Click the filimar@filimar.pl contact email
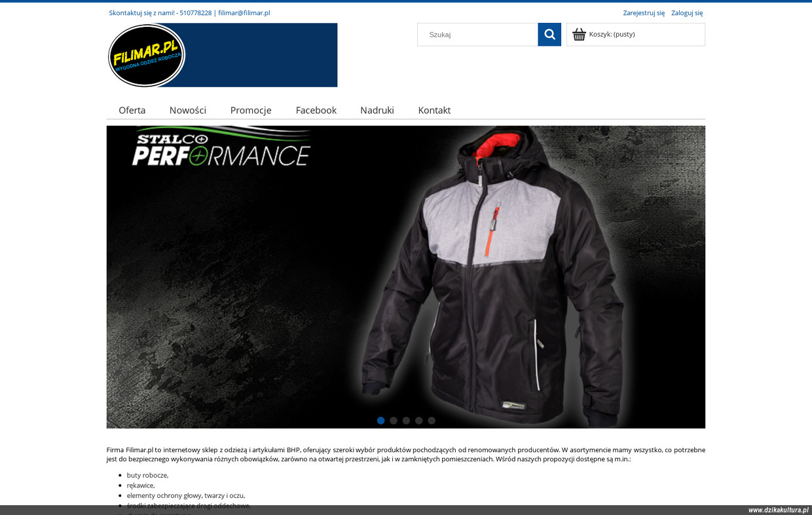 [244, 12]
